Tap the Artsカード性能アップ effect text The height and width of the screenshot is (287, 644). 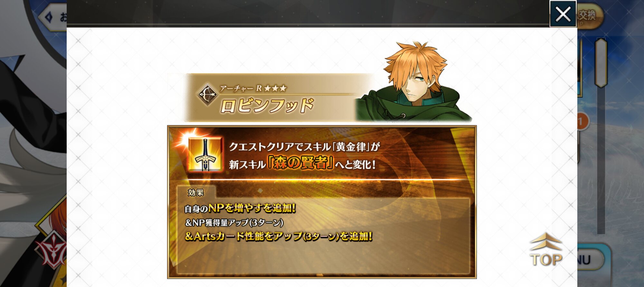pyautogui.click(x=279, y=236)
